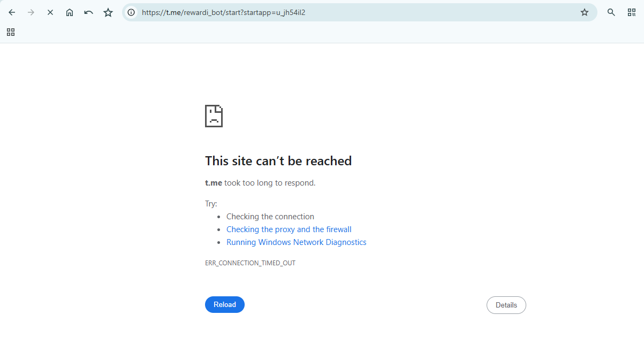The height and width of the screenshot is (353, 644).
Task: Open the Details button
Action: click(x=506, y=305)
